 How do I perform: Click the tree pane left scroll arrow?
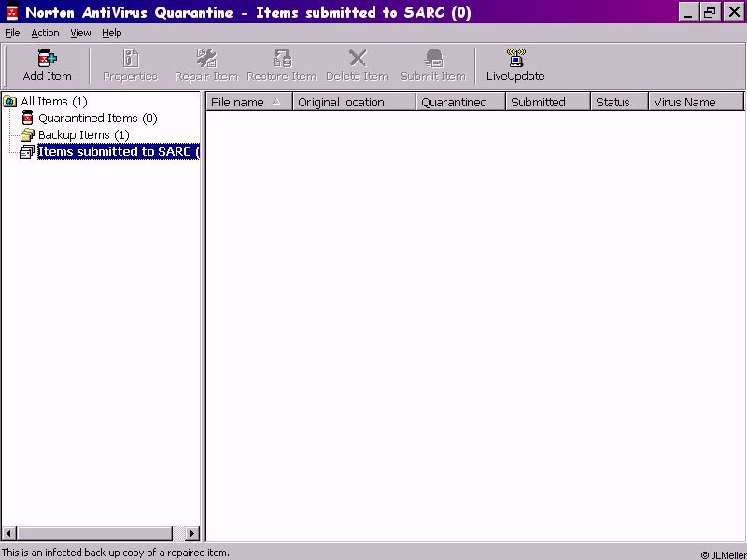coord(9,533)
